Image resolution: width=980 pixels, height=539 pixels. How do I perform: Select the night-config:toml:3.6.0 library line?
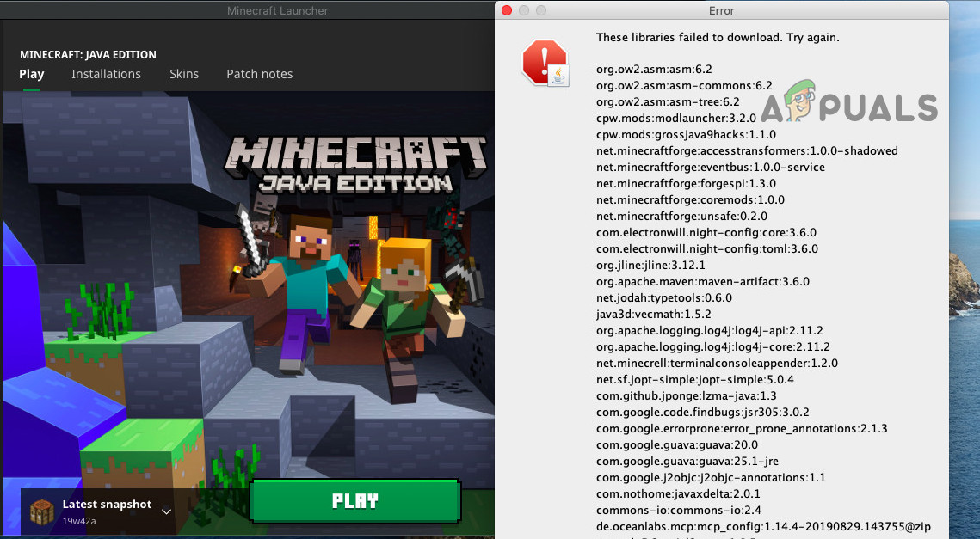pos(707,248)
